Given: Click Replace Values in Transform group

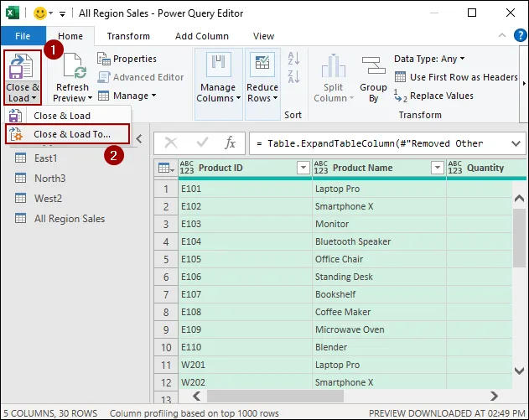Looking at the screenshot, I should [433, 96].
